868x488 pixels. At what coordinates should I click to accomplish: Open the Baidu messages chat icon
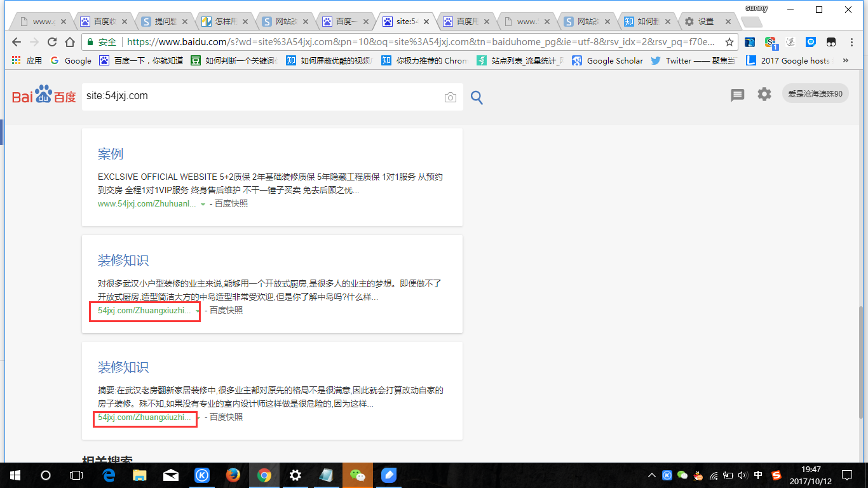(737, 95)
